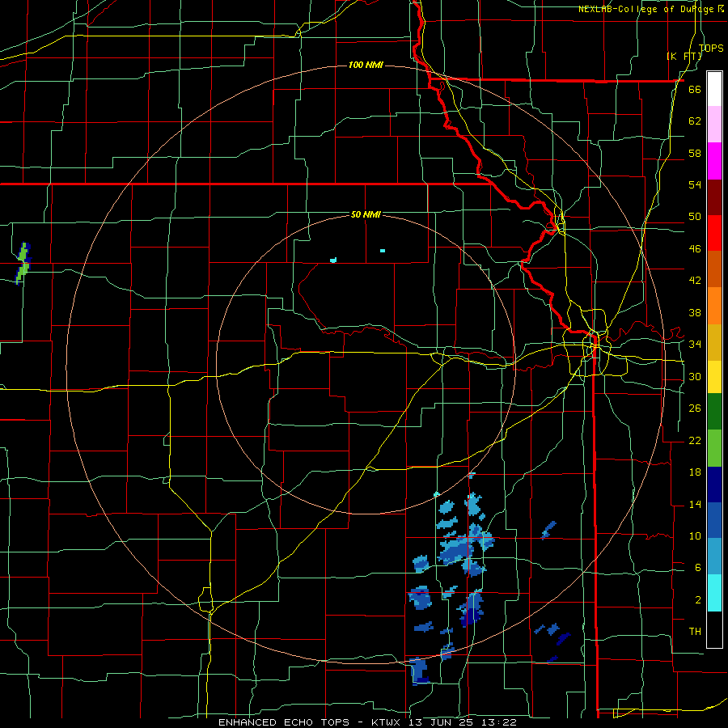Image resolution: width=728 pixels, height=728 pixels.
Task: Click the yellow legend swatch
Action: 714,377
